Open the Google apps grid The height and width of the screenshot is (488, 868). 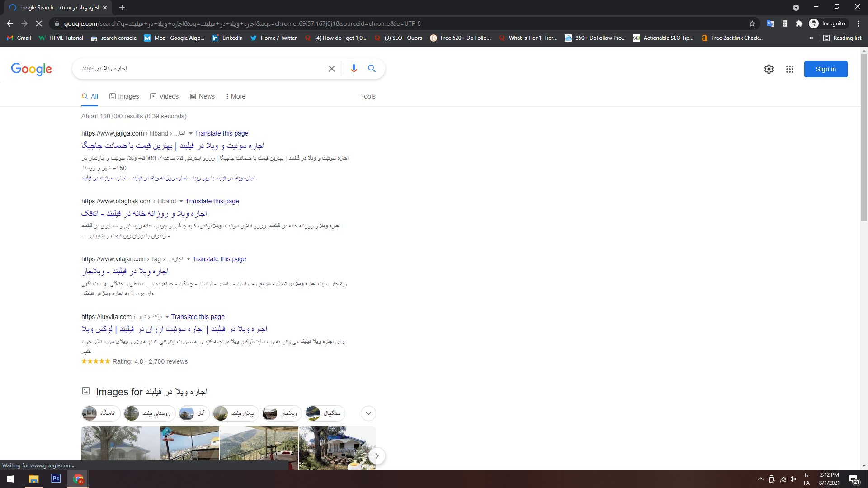point(790,69)
